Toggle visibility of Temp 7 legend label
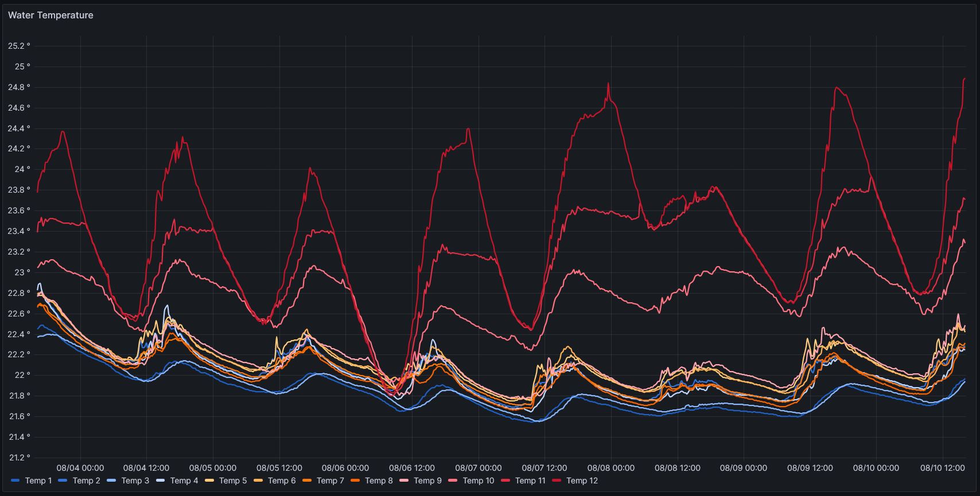 [x=330, y=481]
